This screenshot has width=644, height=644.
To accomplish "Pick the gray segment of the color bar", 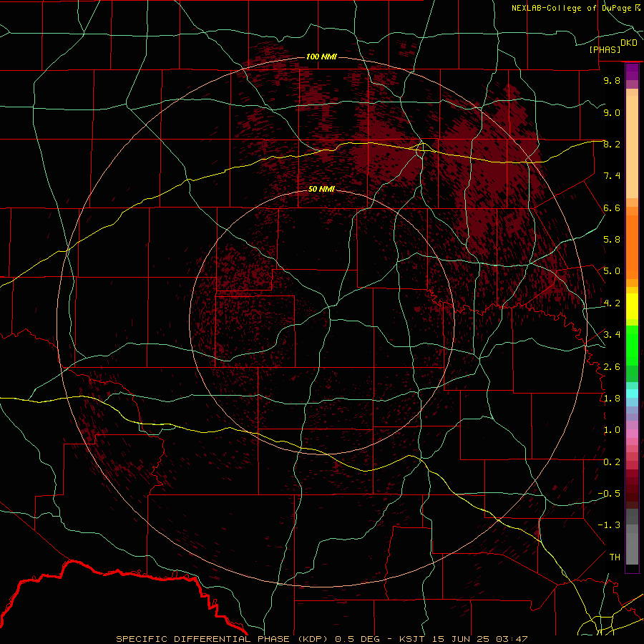I will [x=632, y=538].
